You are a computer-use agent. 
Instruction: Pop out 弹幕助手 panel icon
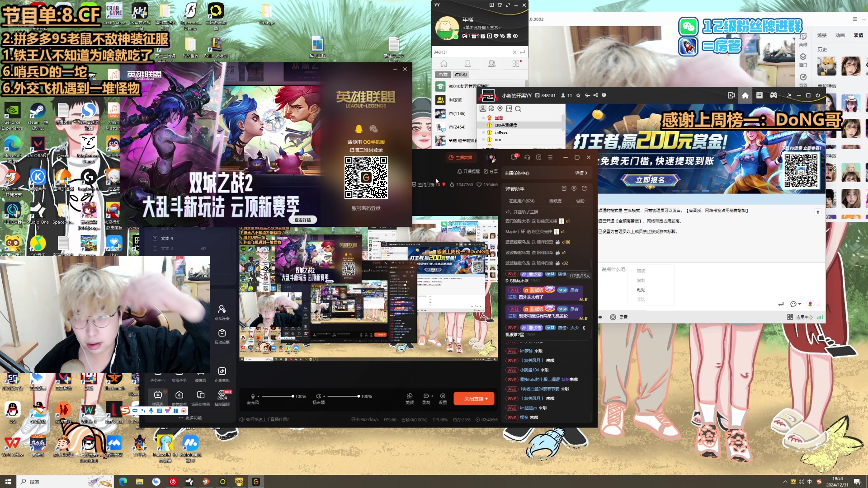click(x=584, y=188)
